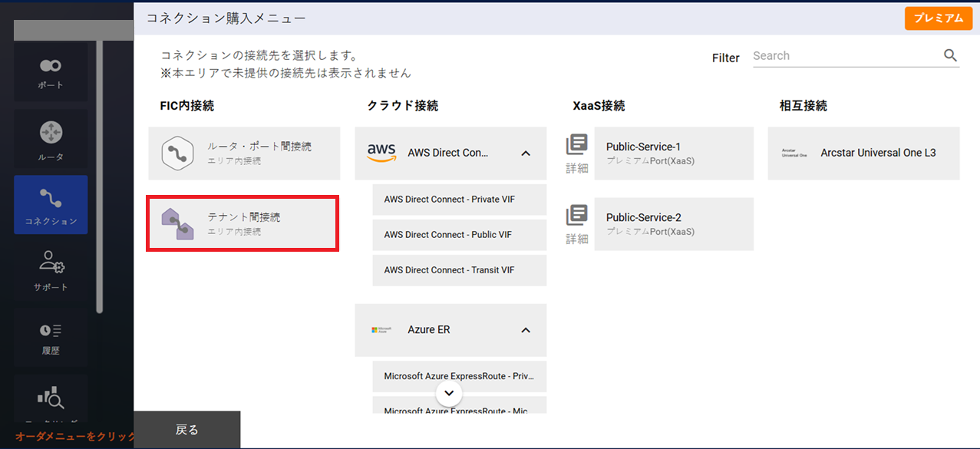The width and height of the screenshot is (980, 449).
Task: Choose ルータ・ポート間接続 option
Action: [x=243, y=154]
